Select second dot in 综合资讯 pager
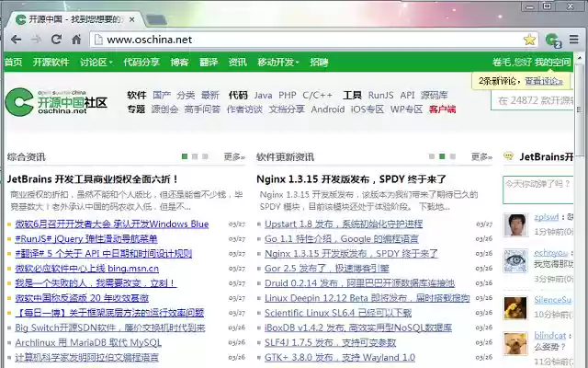The width and height of the screenshot is (588, 368). pos(195,156)
